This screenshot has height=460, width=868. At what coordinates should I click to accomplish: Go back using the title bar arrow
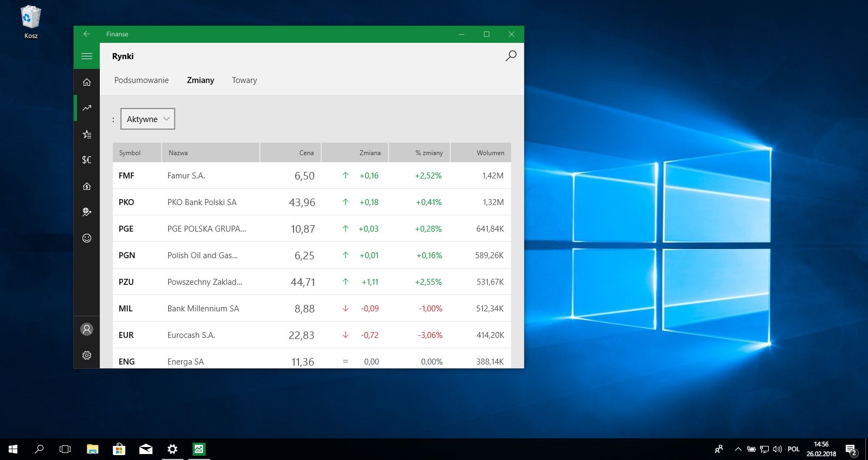click(87, 34)
